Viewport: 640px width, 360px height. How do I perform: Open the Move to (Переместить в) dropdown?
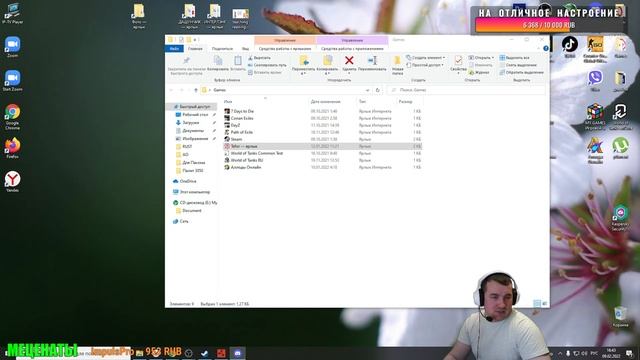click(303, 66)
